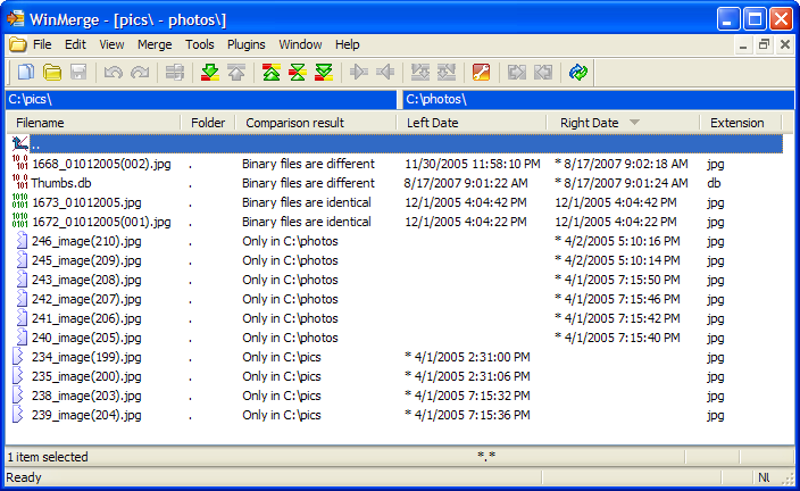
Task: Click the *.* filter in status bar
Action: pyautogui.click(x=486, y=455)
